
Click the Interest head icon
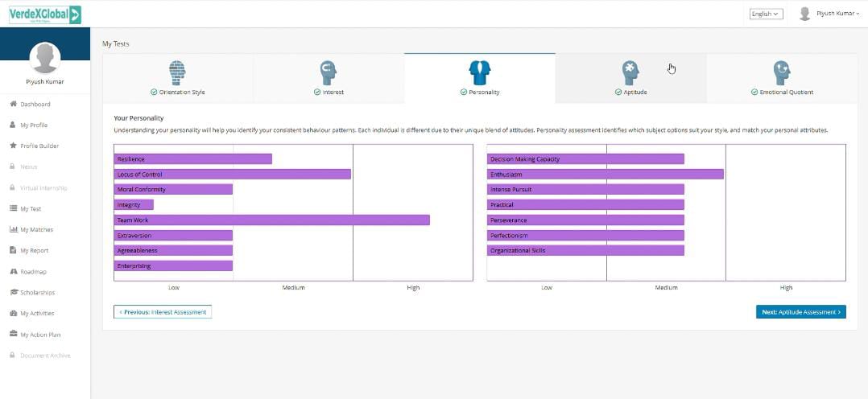click(329, 72)
